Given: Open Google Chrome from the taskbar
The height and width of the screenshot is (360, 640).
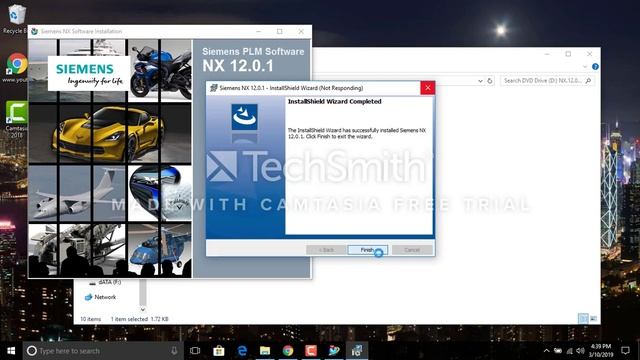Looking at the screenshot, I should coord(288,351).
